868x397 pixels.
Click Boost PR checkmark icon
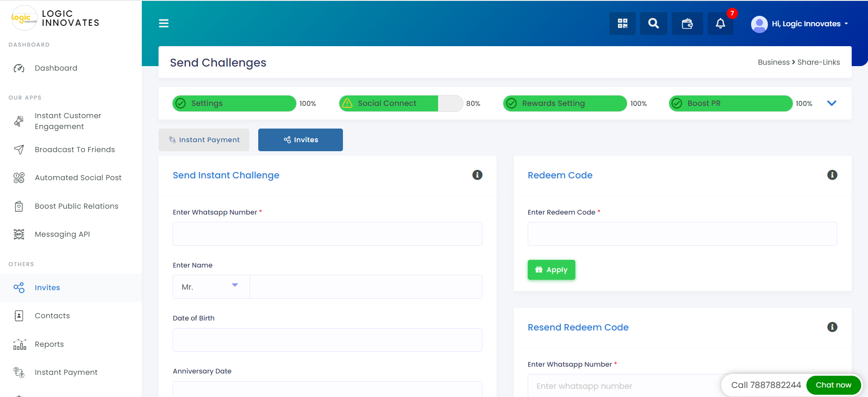[x=677, y=103]
